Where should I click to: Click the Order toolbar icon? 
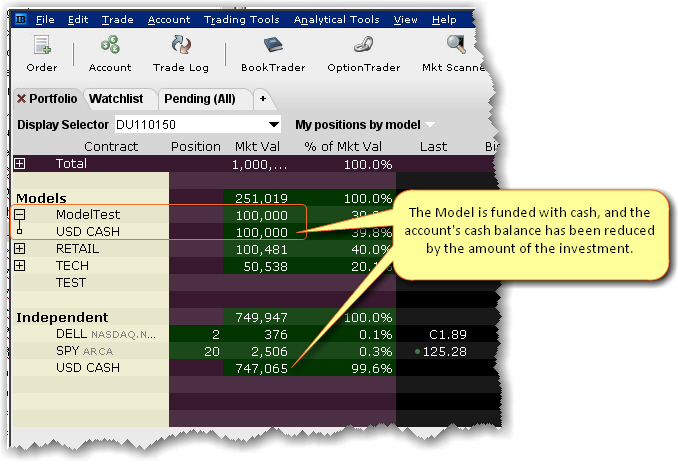click(42, 46)
